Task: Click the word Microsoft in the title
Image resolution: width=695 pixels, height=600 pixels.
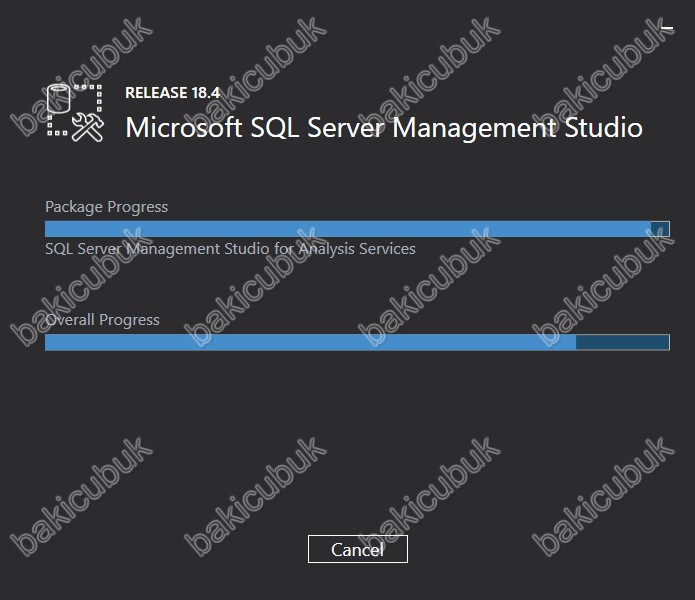Action: tap(184, 128)
